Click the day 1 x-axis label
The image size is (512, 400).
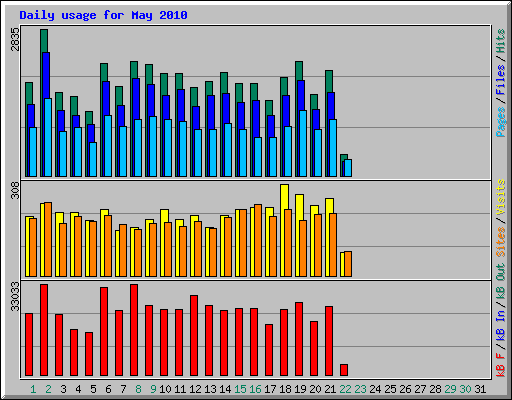tap(33, 389)
